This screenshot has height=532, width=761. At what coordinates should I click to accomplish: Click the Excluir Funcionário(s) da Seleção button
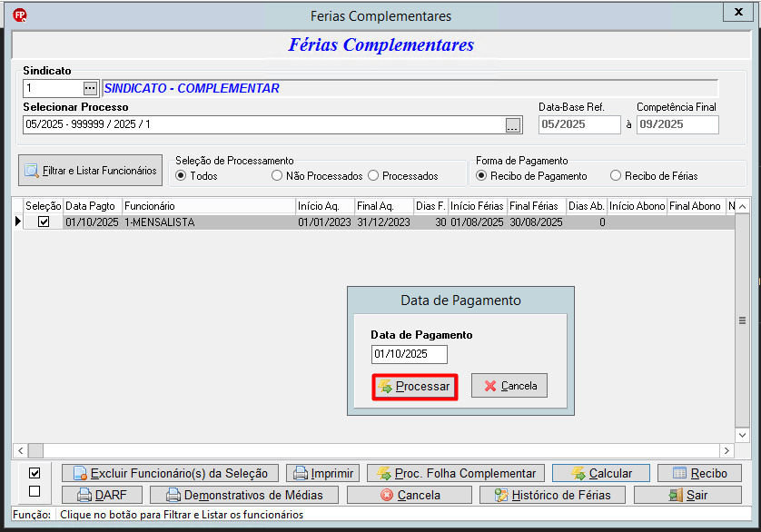tap(171, 473)
